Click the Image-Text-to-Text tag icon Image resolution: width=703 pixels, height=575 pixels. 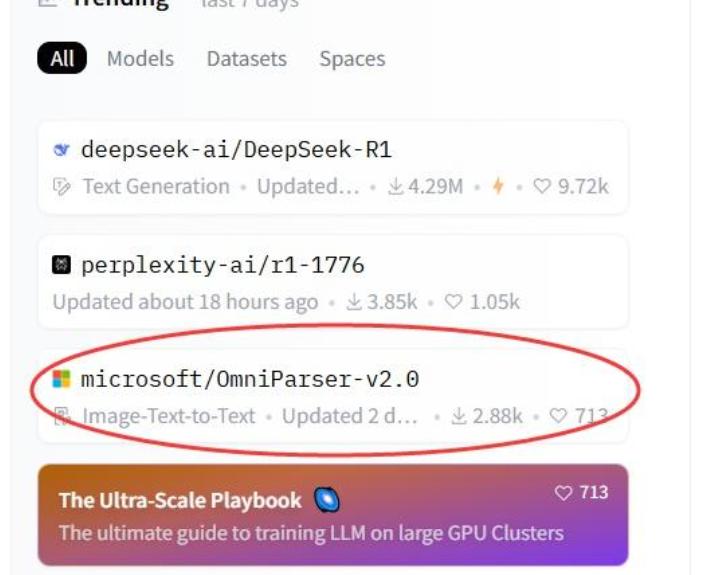62,416
